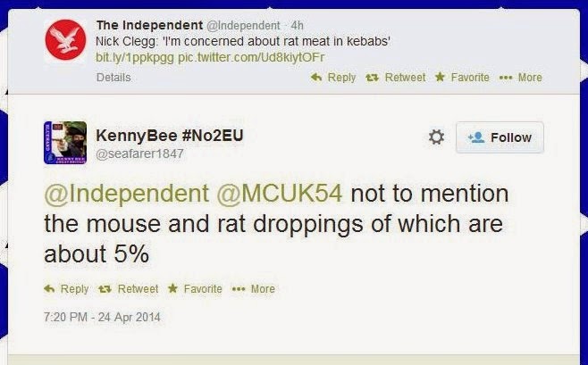Open More options on Independent tweet
The height and width of the screenshot is (365, 588).
point(521,78)
